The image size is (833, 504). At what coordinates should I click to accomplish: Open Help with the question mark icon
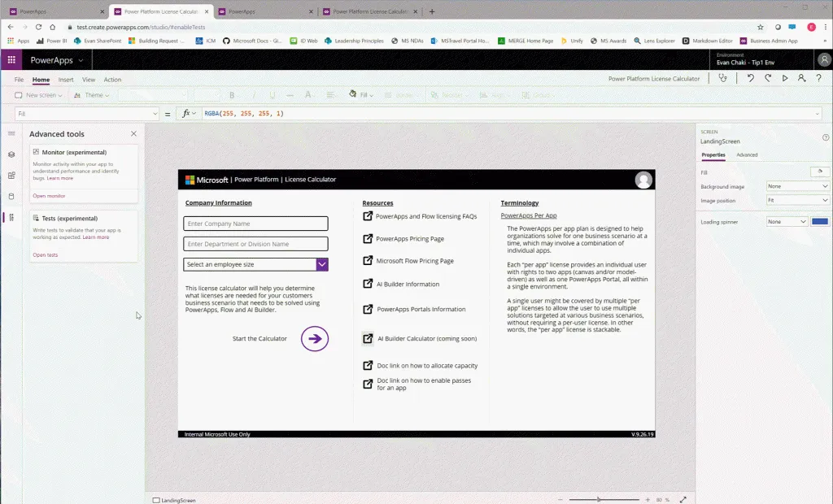(818, 78)
